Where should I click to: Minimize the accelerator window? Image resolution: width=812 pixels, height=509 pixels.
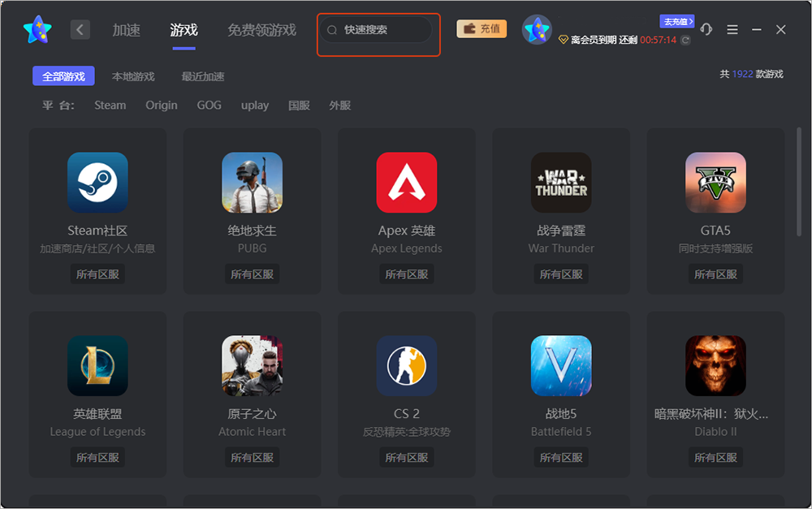click(757, 29)
